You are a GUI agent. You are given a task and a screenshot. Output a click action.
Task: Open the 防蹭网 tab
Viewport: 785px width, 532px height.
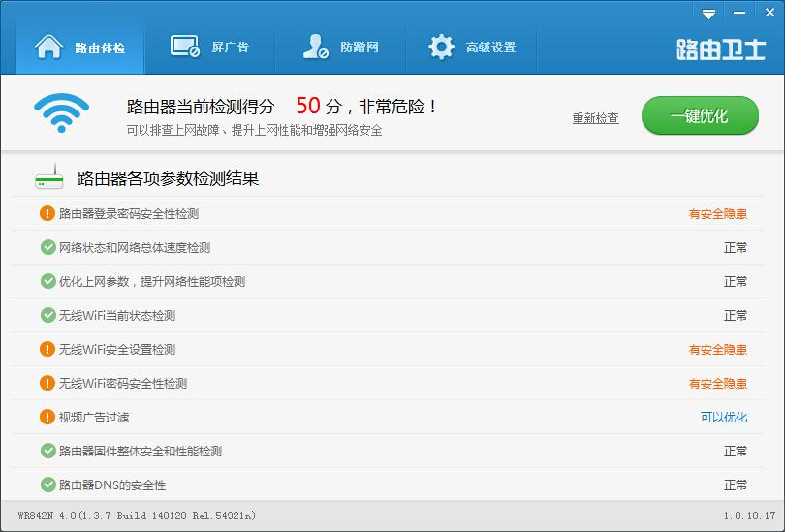click(x=340, y=47)
